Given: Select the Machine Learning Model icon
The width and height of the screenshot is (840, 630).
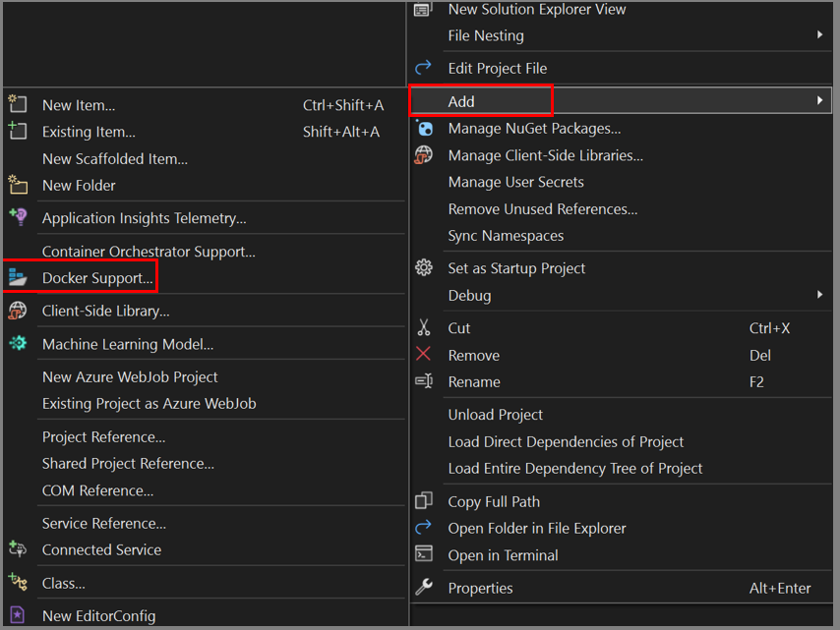Looking at the screenshot, I should [x=18, y=344].
